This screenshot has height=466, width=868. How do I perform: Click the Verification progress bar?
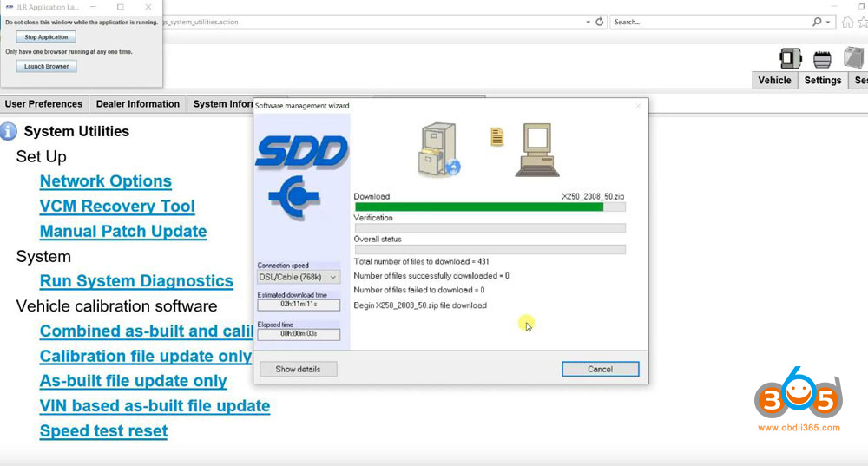coord(490,228)
